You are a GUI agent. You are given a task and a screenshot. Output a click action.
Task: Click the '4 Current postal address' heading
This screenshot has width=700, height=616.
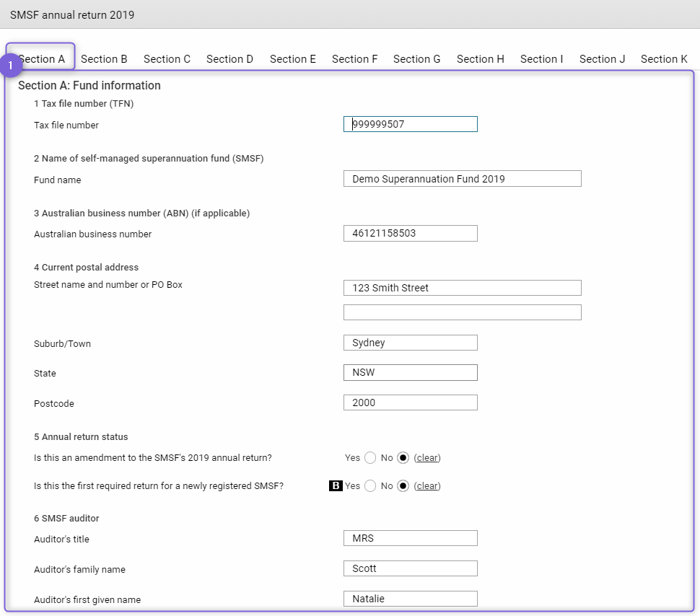pos(86,268)
